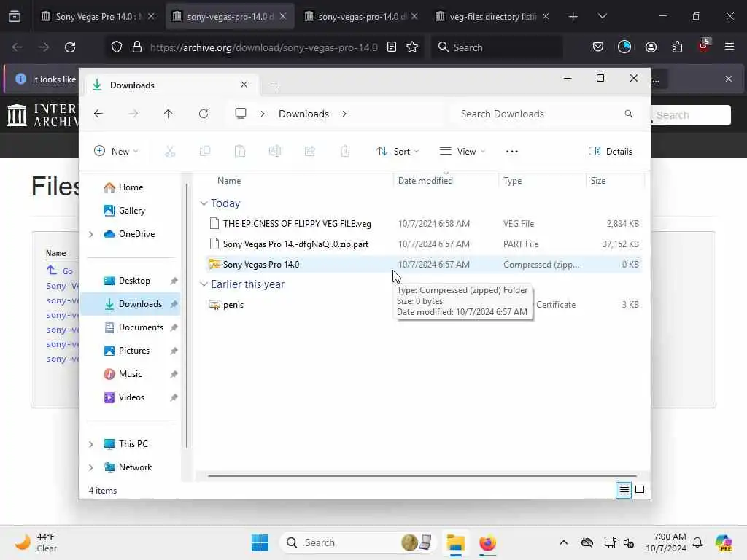Save page to Pocket icon
This screenshot has height=560, width=747.
[598, 47]
